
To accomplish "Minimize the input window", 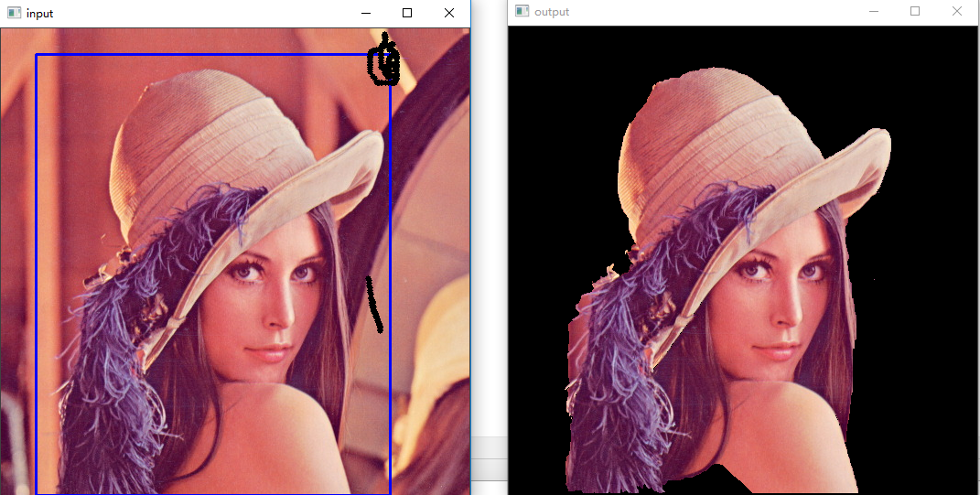I will coord(366,13).
